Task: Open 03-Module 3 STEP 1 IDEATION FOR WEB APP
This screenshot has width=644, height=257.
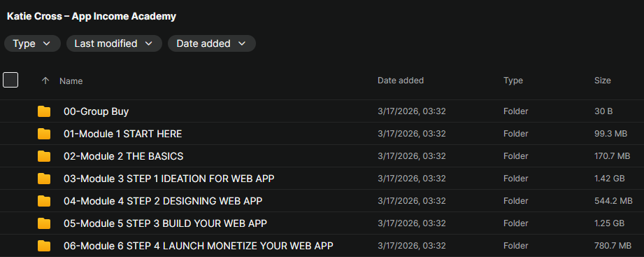Action: click(169, 179)
